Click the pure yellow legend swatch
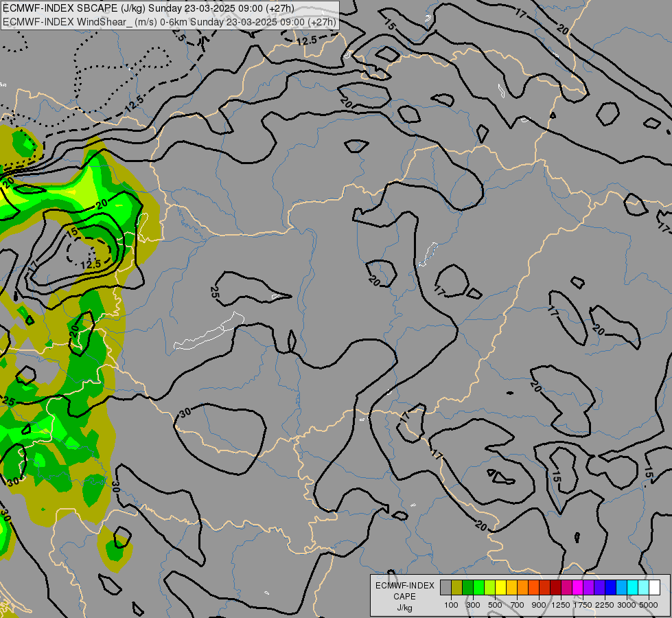The height and width of the screenshot is (618, 672). click(500, 587)
